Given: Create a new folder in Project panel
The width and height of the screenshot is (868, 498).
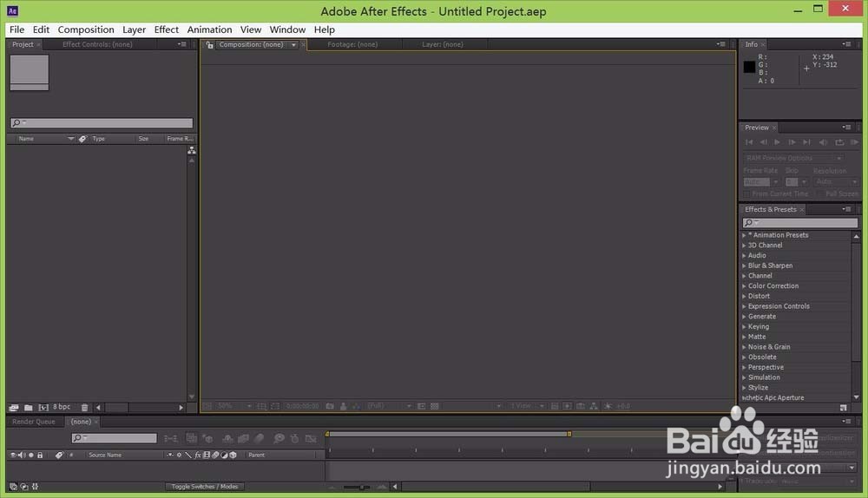Looking at the screenshot, I should (29, 408).
